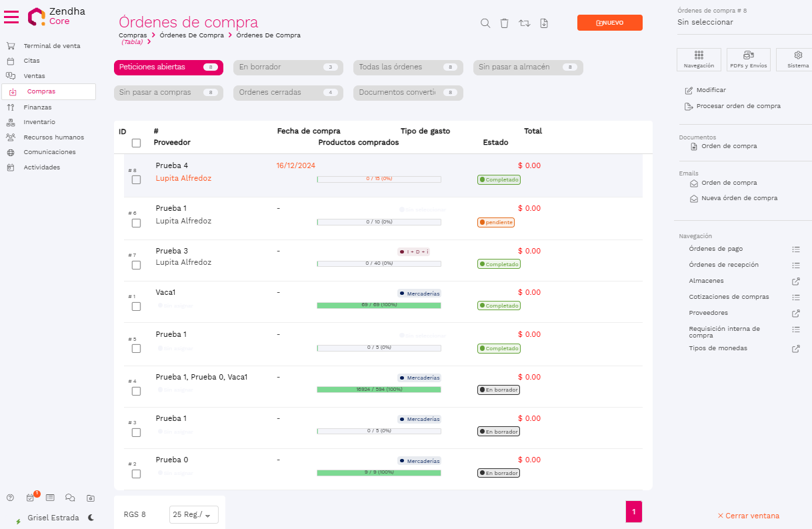Open Inventario in the sidebar menu
This screenshot has width=812, height=529.
coord(39,122)
